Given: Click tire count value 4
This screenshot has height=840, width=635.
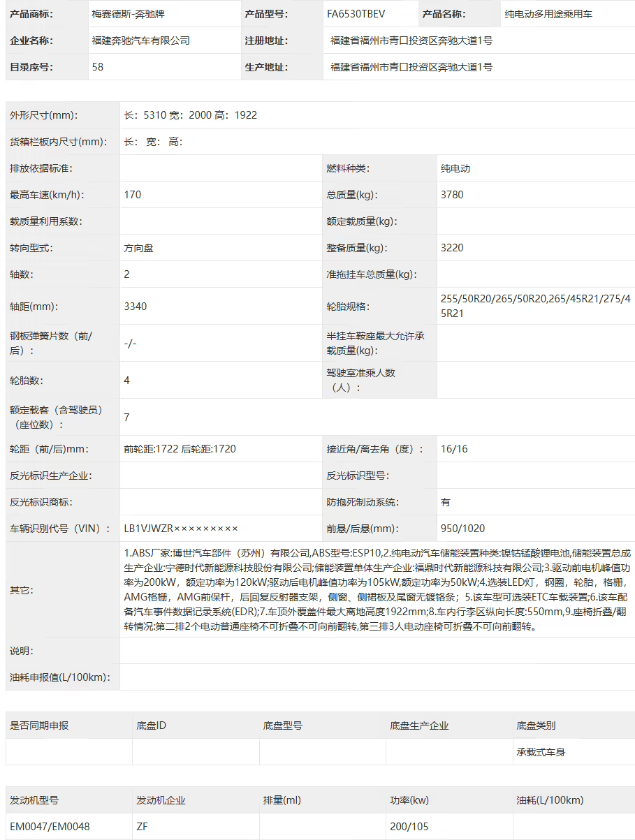Looking at the screenshot, I should [126, 381].
